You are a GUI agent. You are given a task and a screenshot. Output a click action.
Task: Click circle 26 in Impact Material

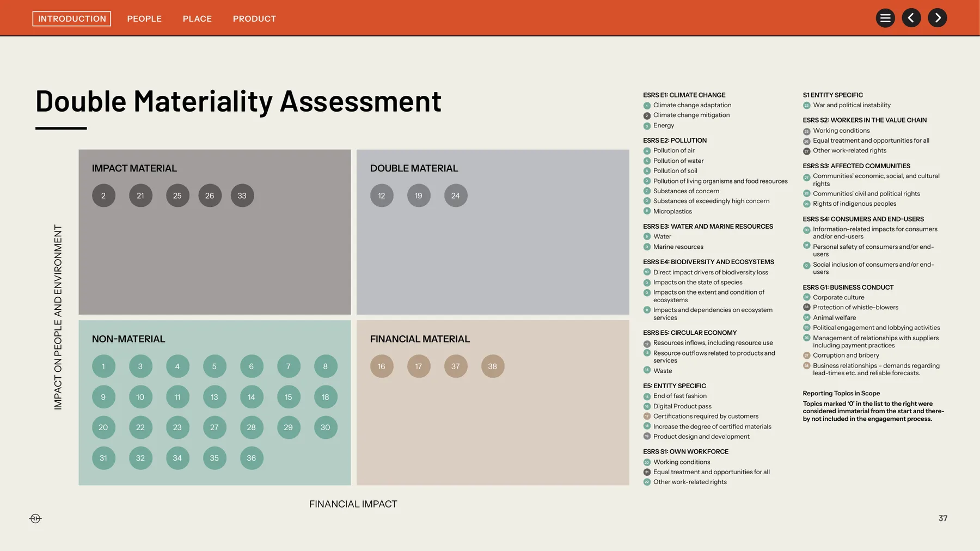click(210, 195)
